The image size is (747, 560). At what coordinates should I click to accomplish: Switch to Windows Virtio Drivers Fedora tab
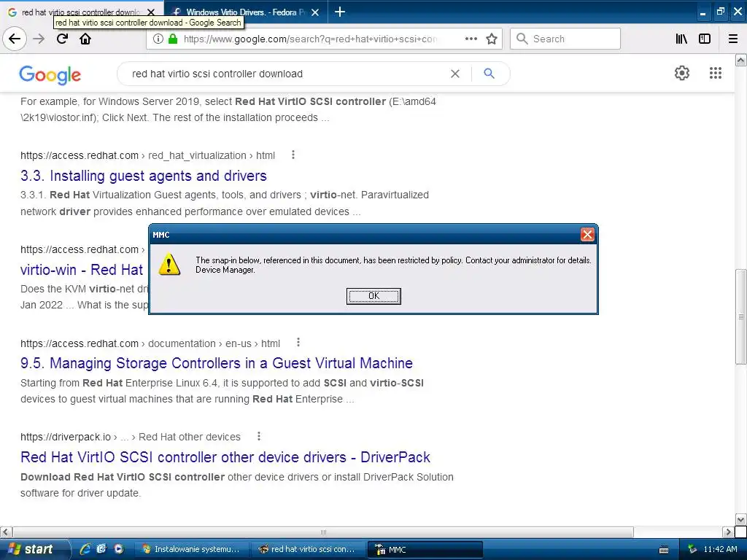tap(245, 12)
